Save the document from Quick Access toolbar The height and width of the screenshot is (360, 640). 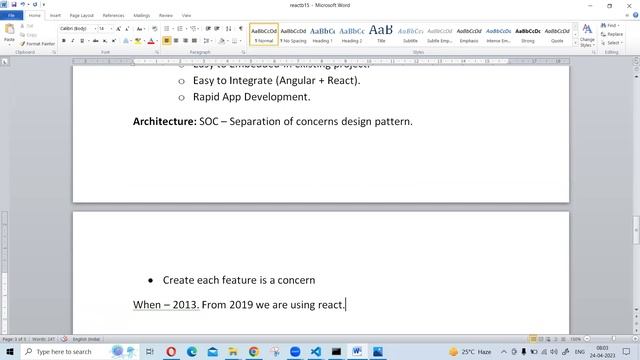click(14, 4)
